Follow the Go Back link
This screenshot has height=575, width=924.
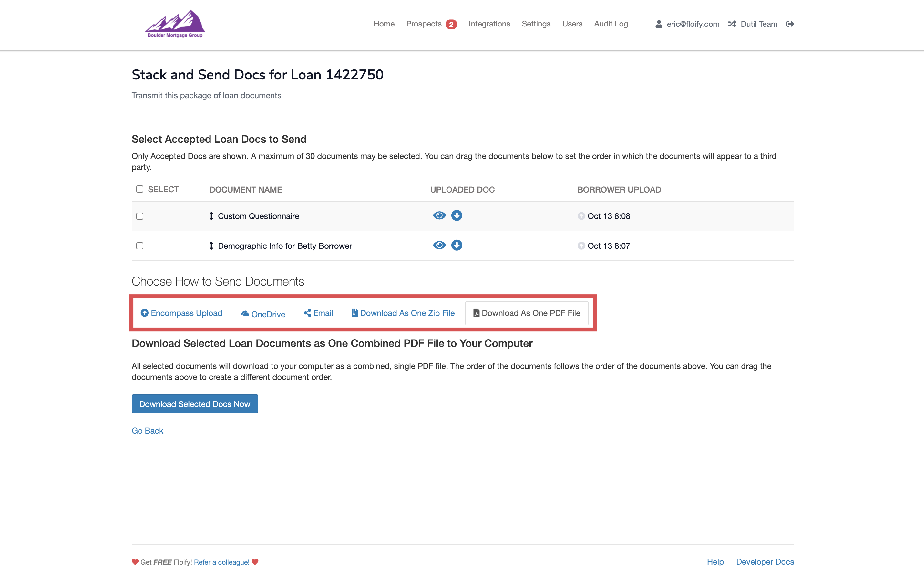tap(148, 431)
